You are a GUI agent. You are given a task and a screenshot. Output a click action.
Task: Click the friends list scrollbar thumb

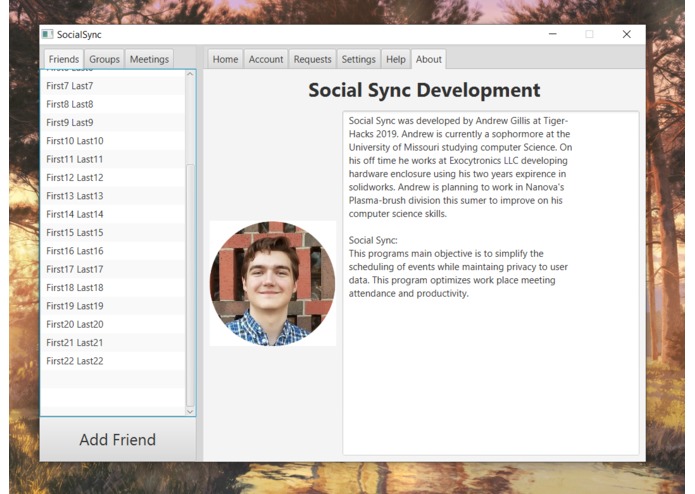coord(190,284)
